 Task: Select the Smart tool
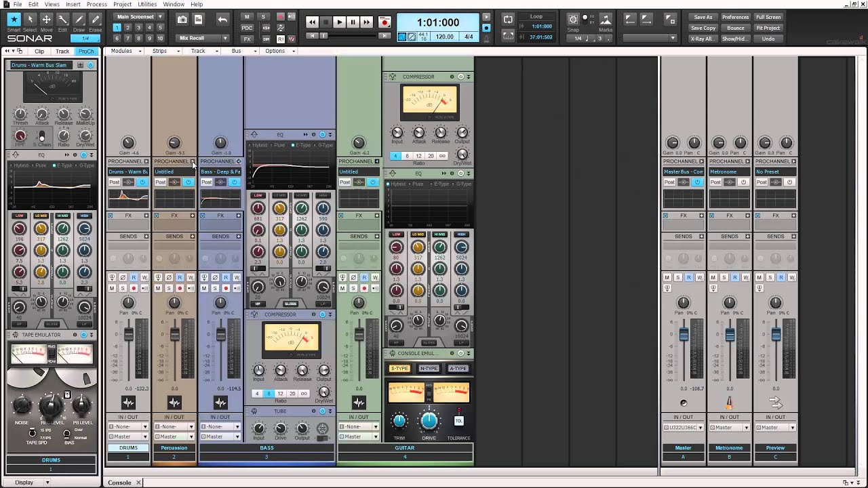[x=14, y=20]
